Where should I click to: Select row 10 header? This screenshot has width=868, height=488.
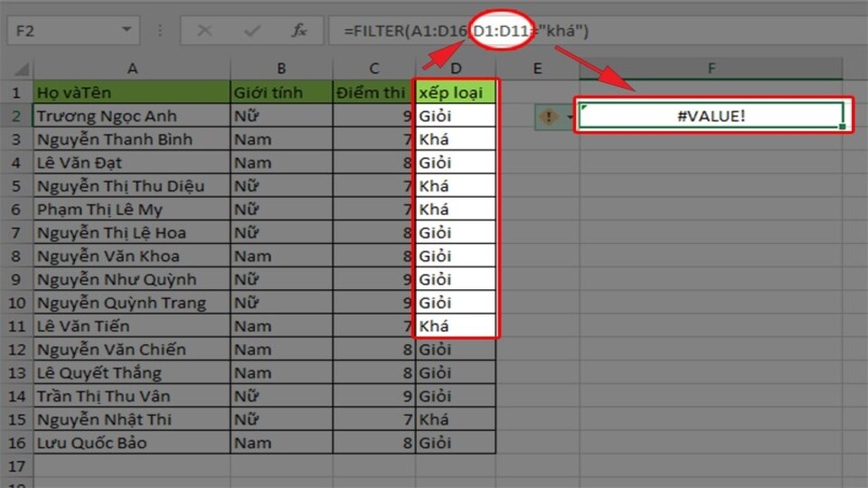(x=16, y=303)
